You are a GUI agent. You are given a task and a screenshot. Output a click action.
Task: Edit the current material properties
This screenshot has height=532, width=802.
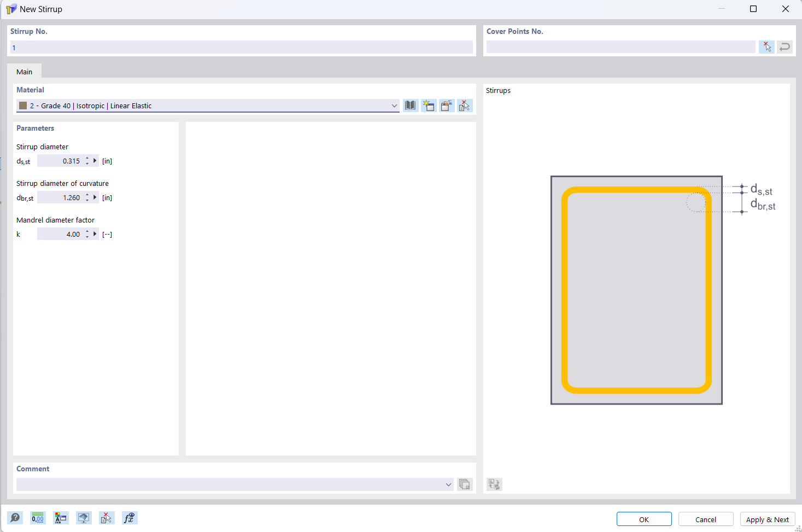click(447, 105)
